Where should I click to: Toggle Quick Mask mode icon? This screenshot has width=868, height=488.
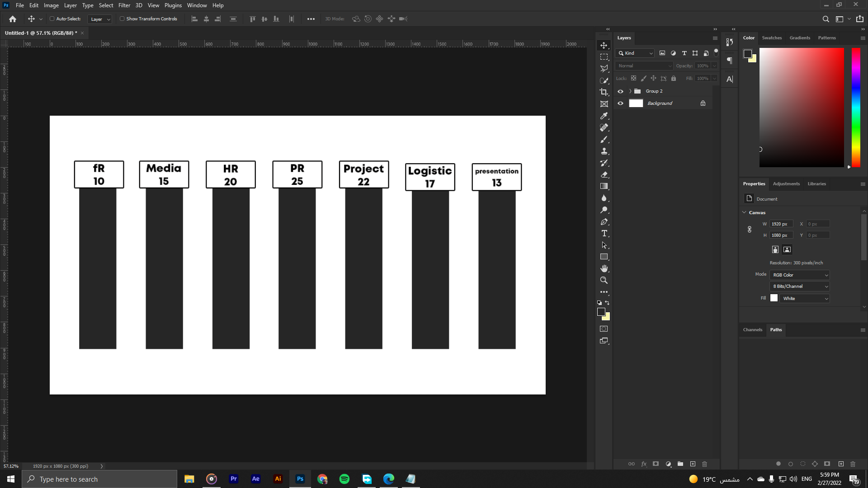(604, 329)
